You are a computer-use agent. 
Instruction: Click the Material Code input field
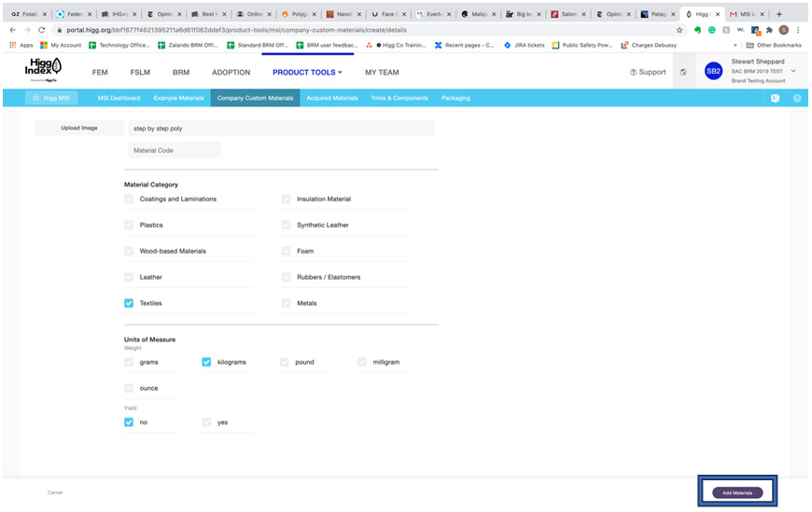[175, 150]
